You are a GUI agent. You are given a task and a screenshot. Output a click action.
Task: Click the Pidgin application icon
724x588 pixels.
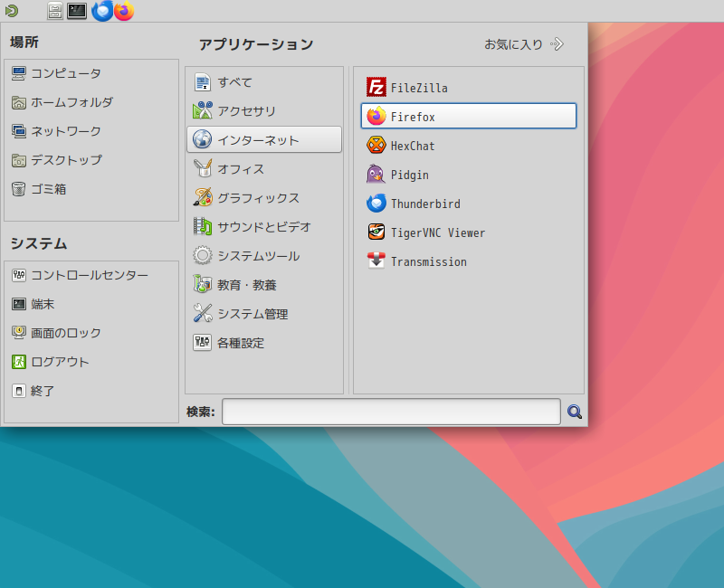point(376,174)
